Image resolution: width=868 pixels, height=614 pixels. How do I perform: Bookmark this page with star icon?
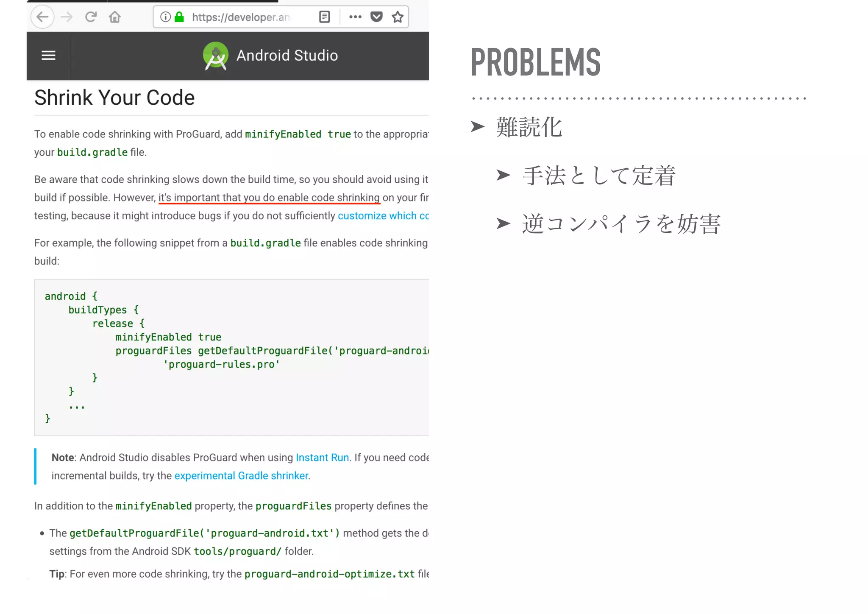(x=398, y=17)
